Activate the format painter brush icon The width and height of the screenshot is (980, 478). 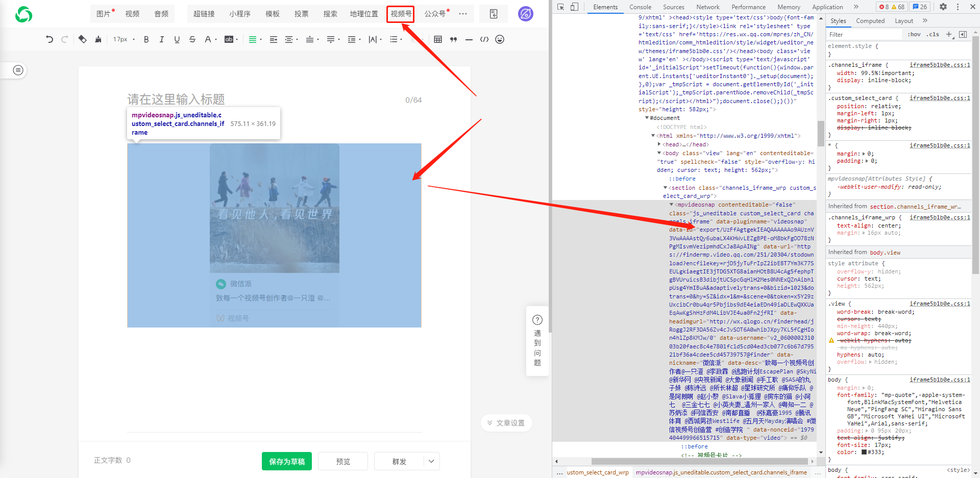click(98, 39)
